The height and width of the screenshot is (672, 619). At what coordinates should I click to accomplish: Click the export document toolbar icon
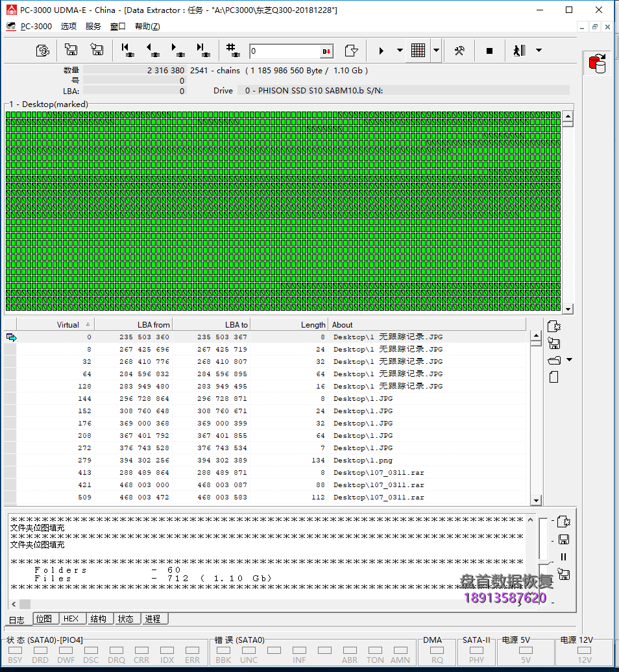click(352, 51)
